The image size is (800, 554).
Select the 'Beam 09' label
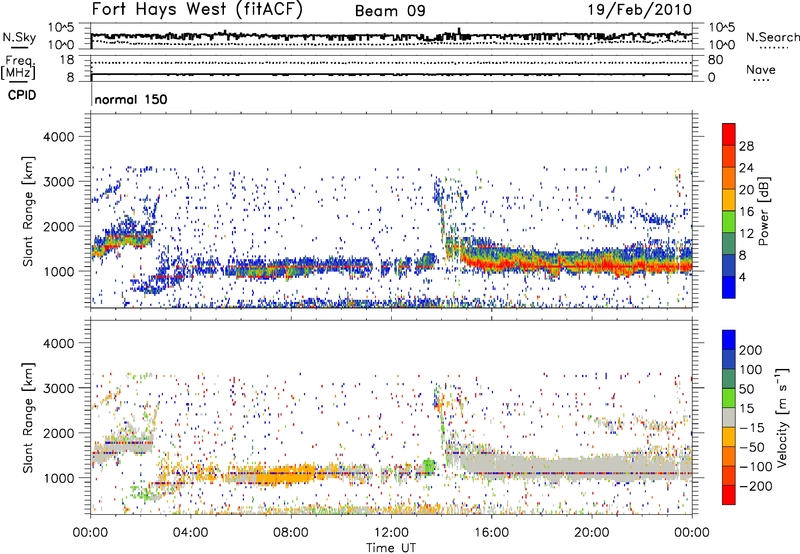(x=390, y=11)
